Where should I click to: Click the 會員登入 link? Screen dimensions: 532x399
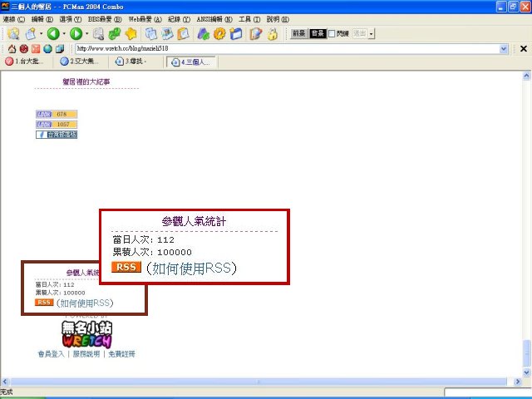pos(51,354)
